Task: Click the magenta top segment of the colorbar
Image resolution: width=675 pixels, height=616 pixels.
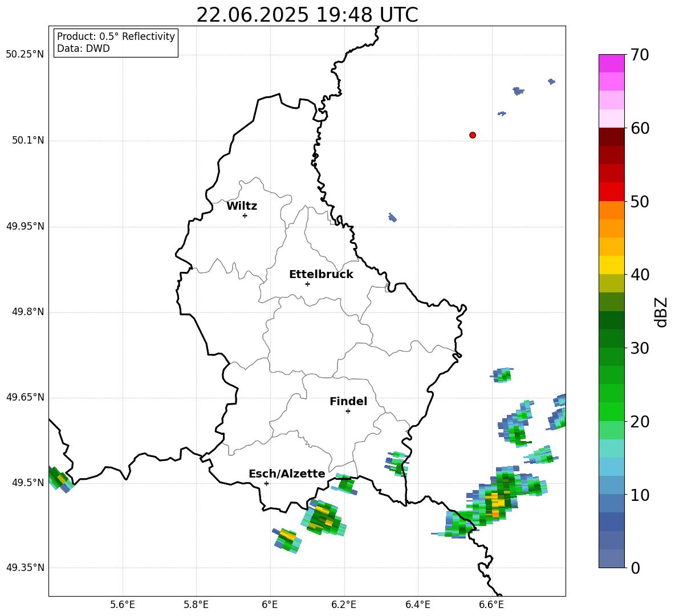Action: pyautogui.click(x=611, y=63)
